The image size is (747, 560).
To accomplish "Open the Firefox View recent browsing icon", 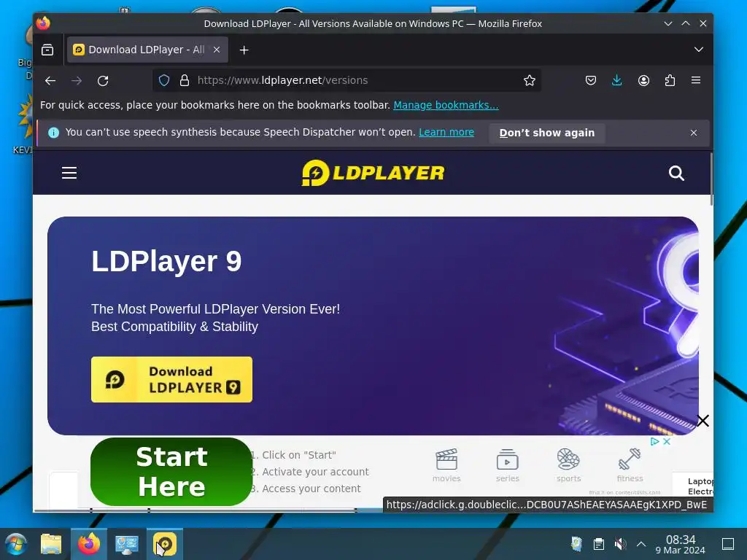I will point(47,50).
